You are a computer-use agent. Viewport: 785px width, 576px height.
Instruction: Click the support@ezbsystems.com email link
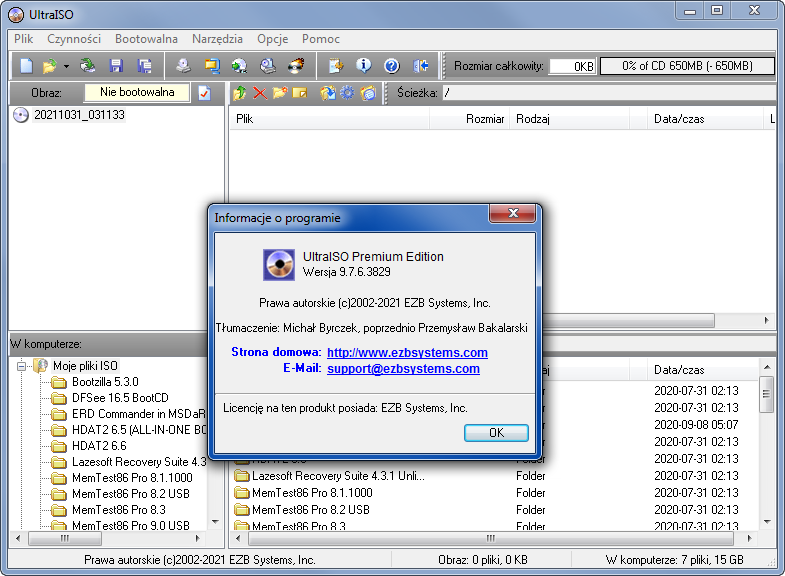pyautogui.click(x=403, y=368)
